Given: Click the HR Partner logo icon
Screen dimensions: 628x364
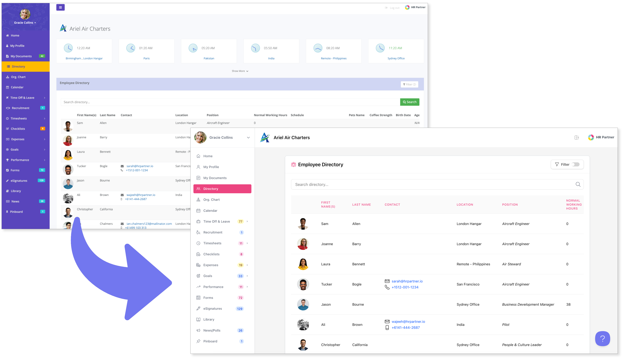Looking at the screenshot, I should [x=591, y=137].
